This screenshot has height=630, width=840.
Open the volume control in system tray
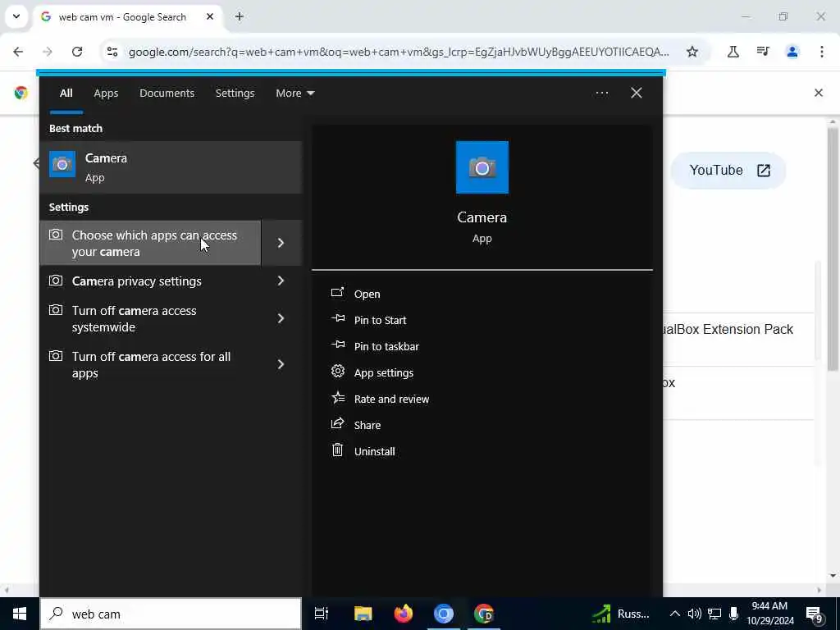pos(694,614)
